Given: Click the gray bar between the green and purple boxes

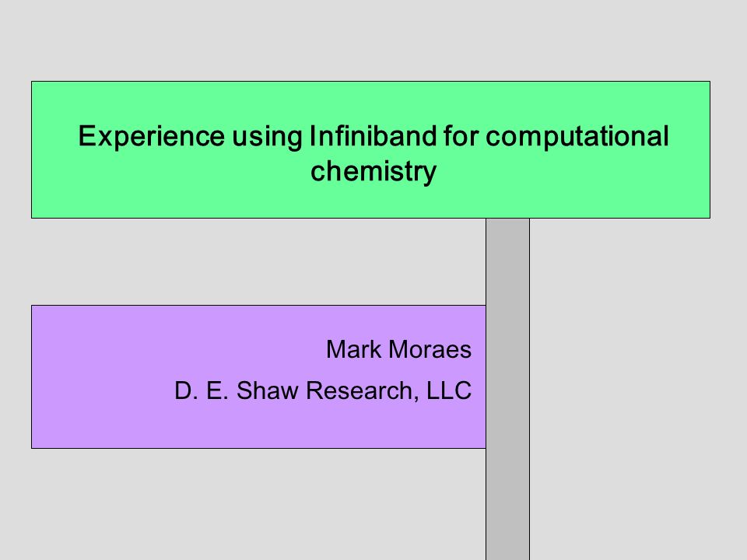Looking at the screenshot, I should pos(508,262).
